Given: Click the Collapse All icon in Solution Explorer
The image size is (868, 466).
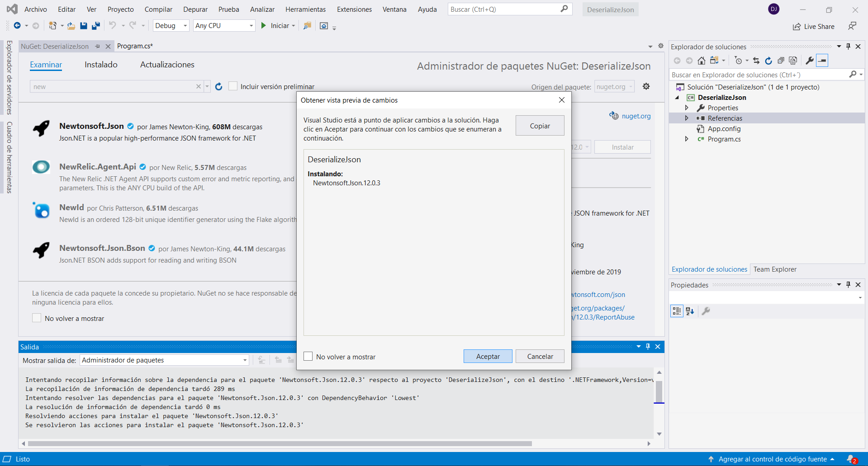Looking at the screenshot, I should pyautogui.click(x=780, y=61).
